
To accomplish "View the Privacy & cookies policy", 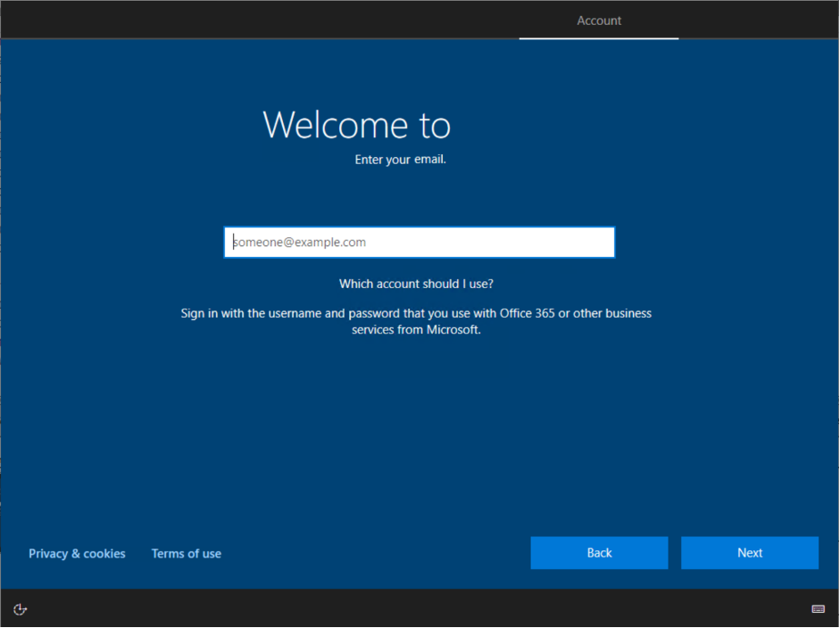I will (77, 553).
